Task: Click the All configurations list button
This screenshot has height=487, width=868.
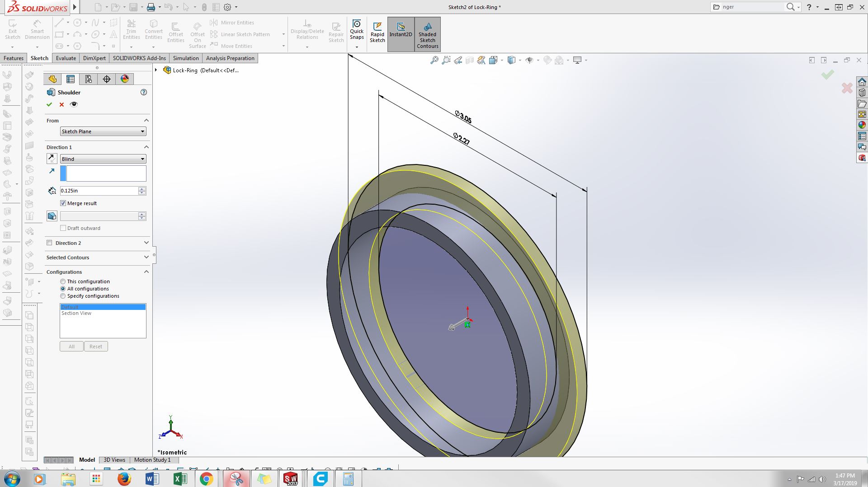Action: tap(71, 347)
